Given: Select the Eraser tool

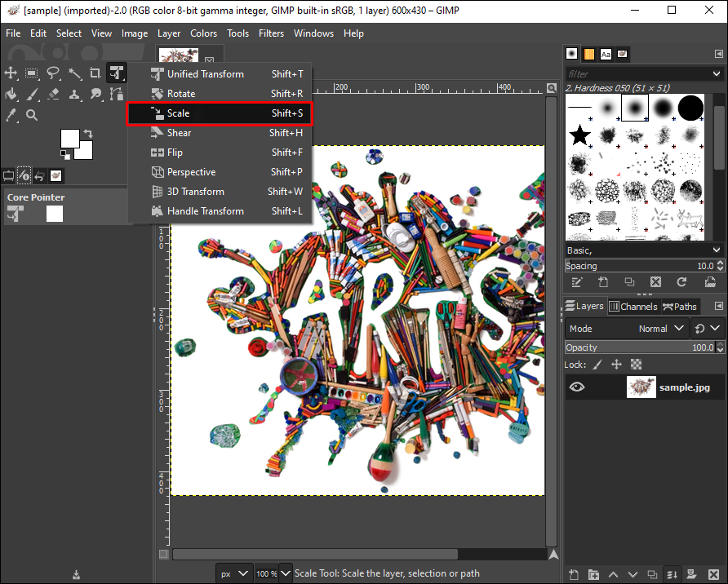Looking at the screenshot, I should click(53, 95).
